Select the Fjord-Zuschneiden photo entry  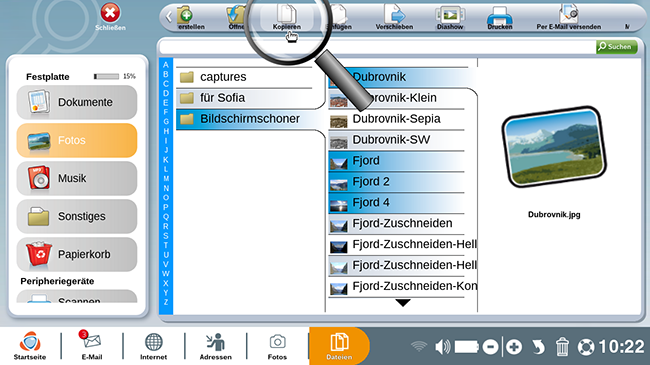tap(397, 224)
